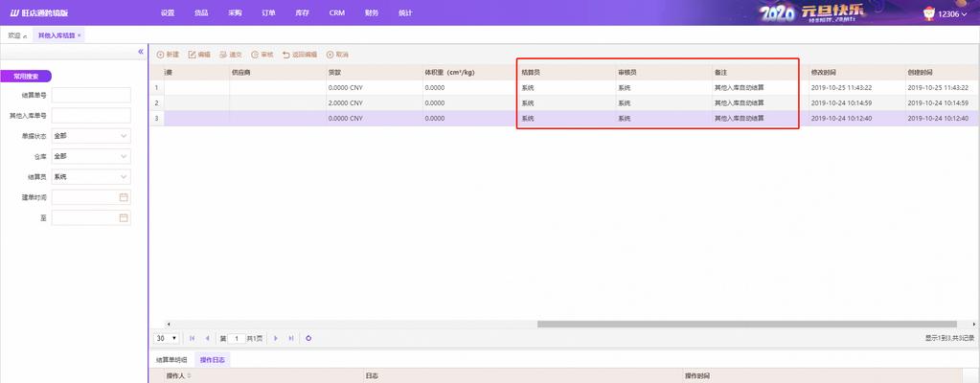Click the horizontal scrollbar thumb
The image size is (980, 383).
click(x=747, y=324)
